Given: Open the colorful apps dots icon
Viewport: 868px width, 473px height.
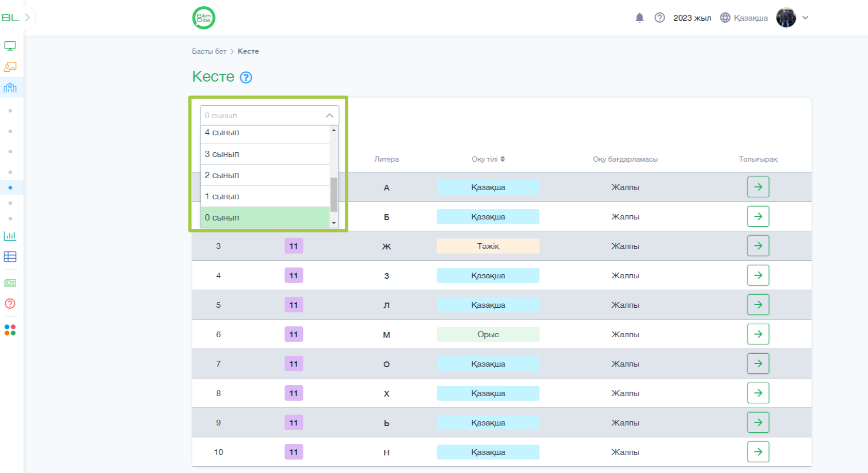Looking at the screenshot, I should (x=10, y=330).
